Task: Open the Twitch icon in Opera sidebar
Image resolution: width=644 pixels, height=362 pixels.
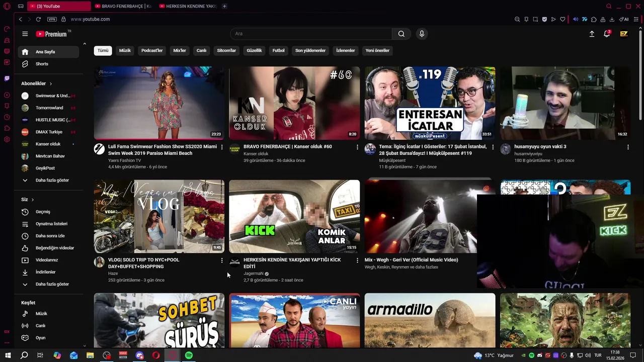Action: [7, 78]
